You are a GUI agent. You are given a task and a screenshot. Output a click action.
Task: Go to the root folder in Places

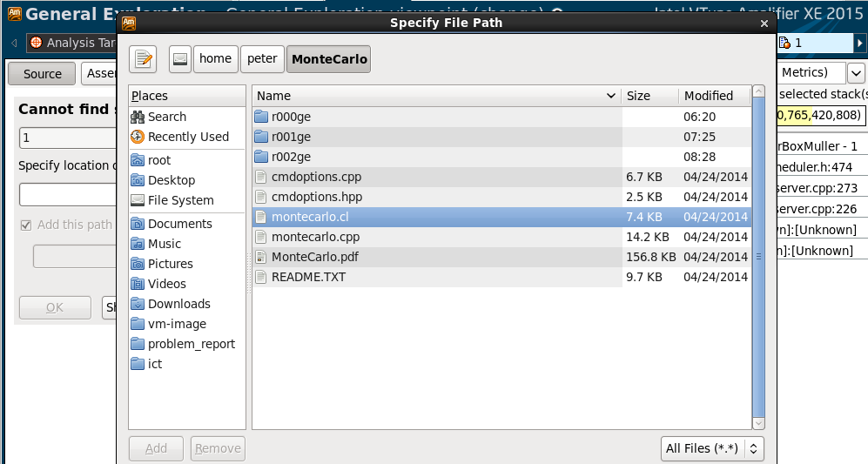point(187,160)
